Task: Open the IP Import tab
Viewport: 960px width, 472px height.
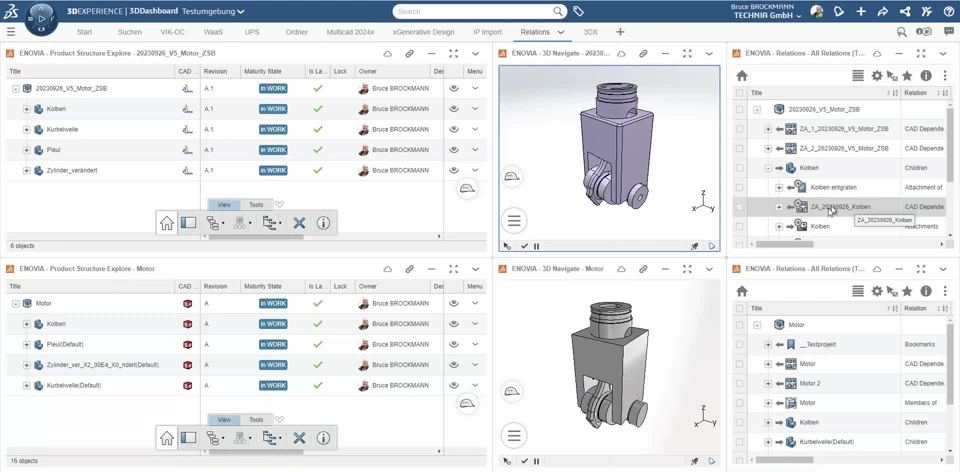Action: [x=487, y=32]
